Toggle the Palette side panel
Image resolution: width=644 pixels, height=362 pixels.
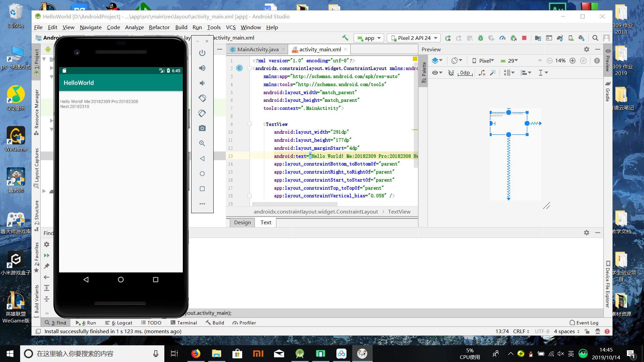click(x=424, y=72)
